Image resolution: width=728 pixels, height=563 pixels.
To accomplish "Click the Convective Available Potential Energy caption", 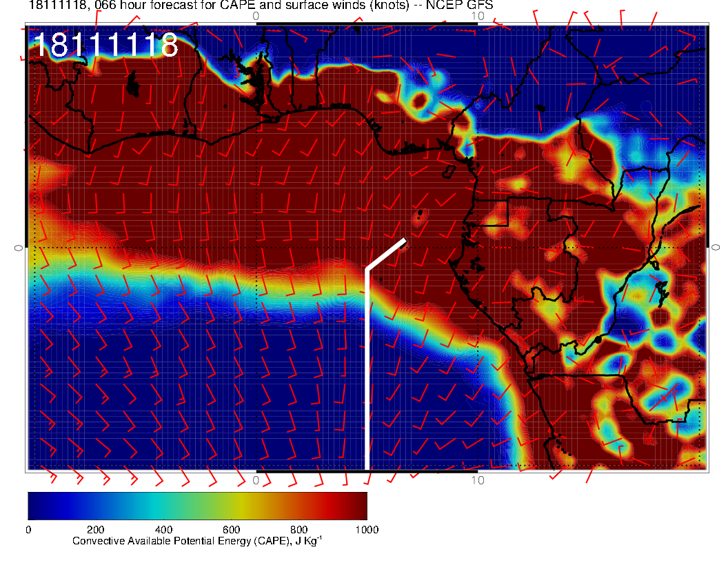I will [196, 542].
